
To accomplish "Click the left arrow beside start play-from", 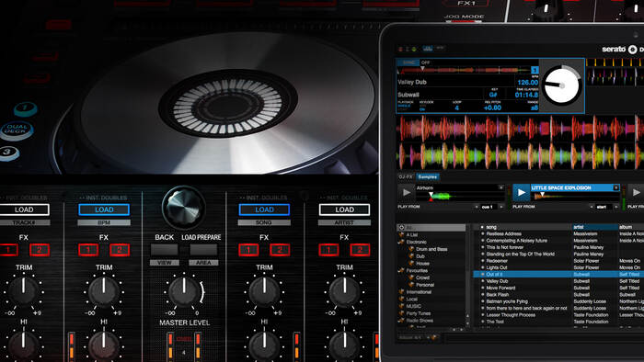I will click(592, 207).
